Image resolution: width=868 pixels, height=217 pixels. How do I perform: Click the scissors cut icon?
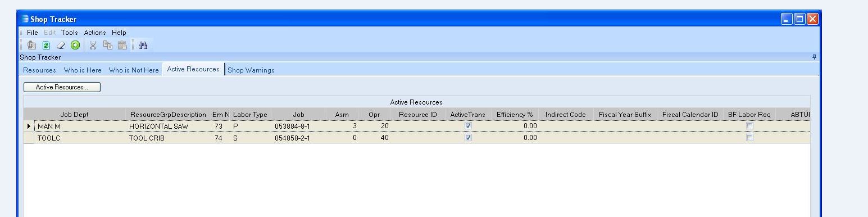(93, 46)
